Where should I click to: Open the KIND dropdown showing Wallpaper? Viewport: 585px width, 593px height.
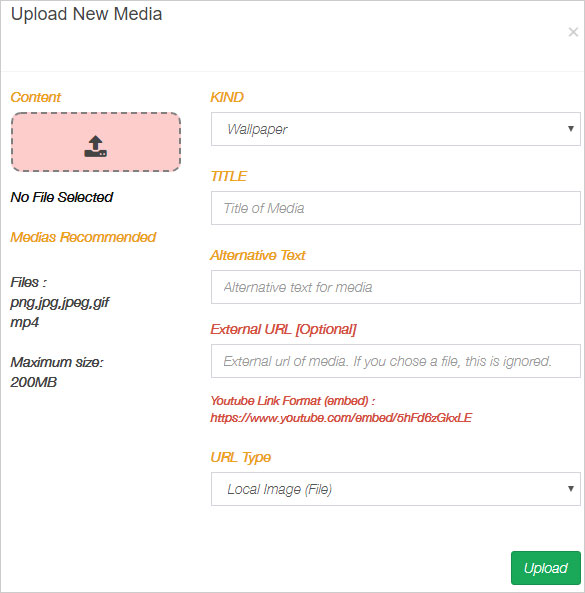pos(396,129)
